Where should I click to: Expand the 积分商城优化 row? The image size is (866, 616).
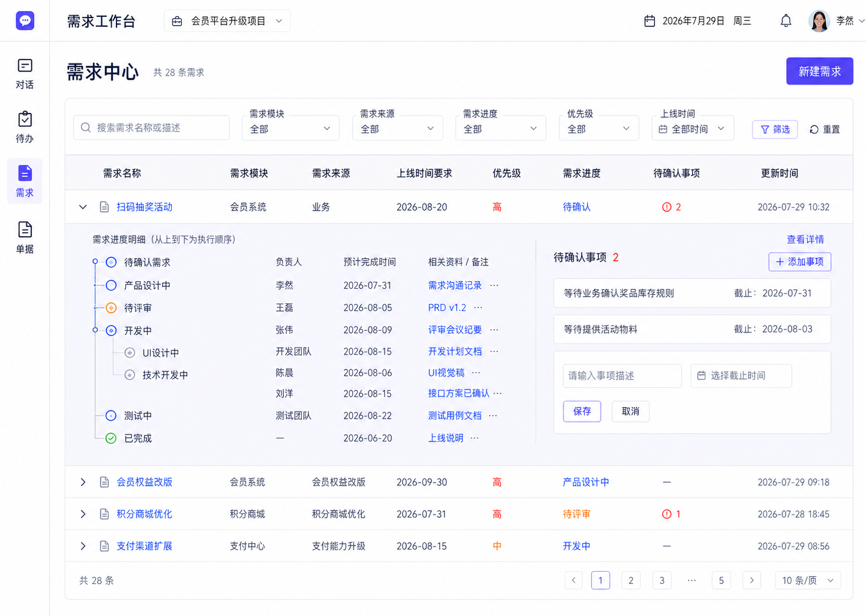(x=83, y=514)
